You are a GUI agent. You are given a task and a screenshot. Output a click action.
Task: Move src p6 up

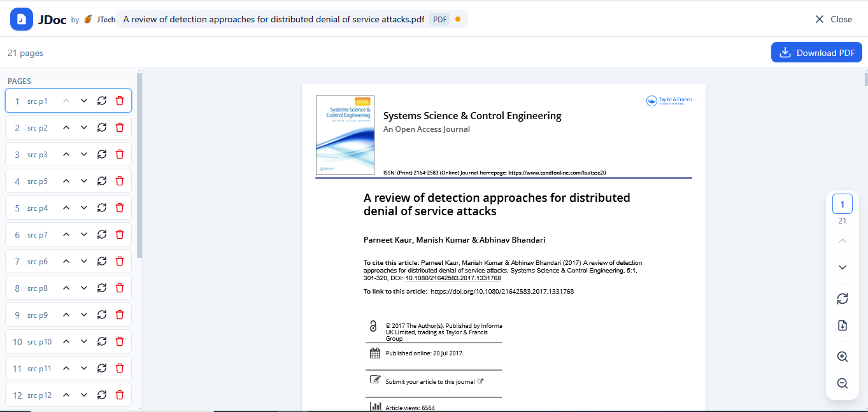(66, 261)
